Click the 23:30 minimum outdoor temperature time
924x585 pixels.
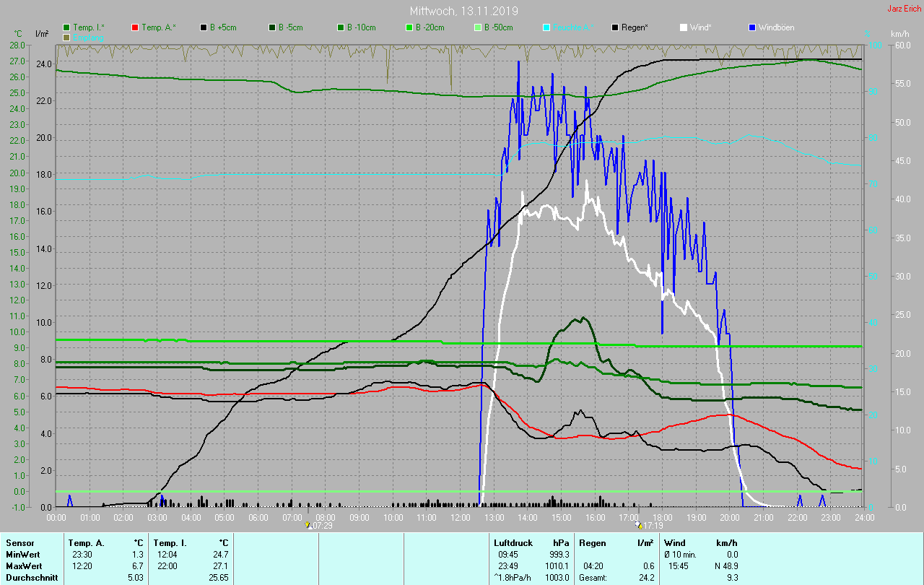click(x=82, y=554)
